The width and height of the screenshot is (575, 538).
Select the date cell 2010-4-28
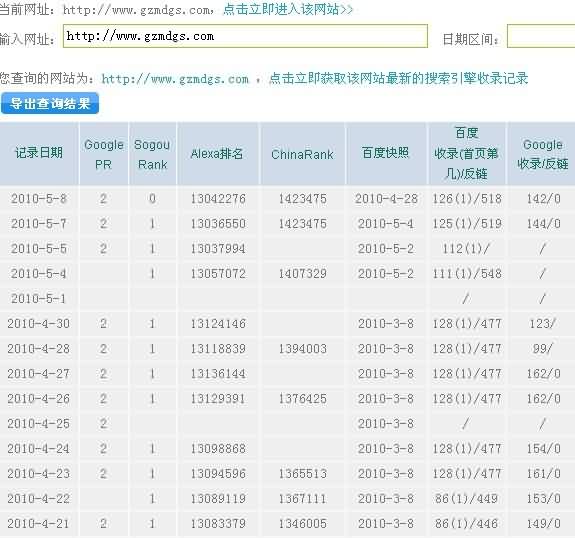tap(39, 348)
